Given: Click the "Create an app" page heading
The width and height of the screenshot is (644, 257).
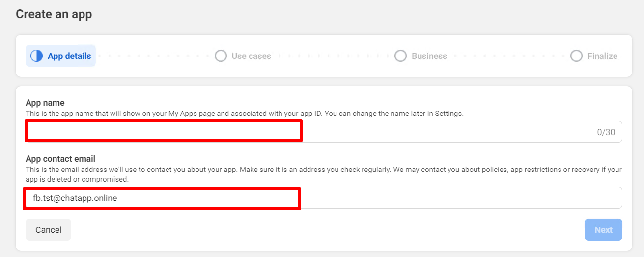Looking at the screenshot, I should tap(54, 14).
